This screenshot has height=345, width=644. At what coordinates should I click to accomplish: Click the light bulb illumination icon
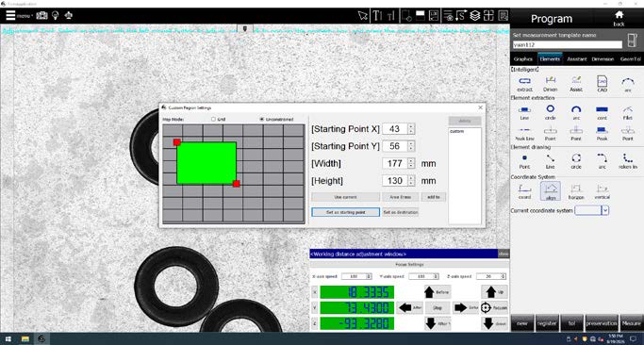[x=55, y=15]
